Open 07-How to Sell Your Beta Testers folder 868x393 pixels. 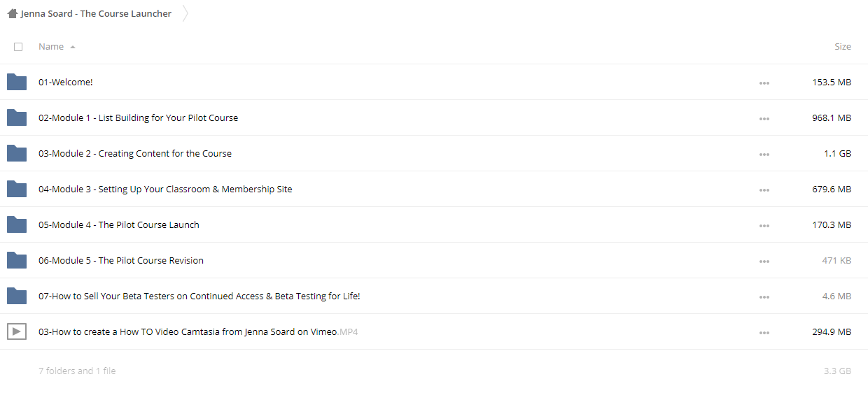tap(199, 296)
